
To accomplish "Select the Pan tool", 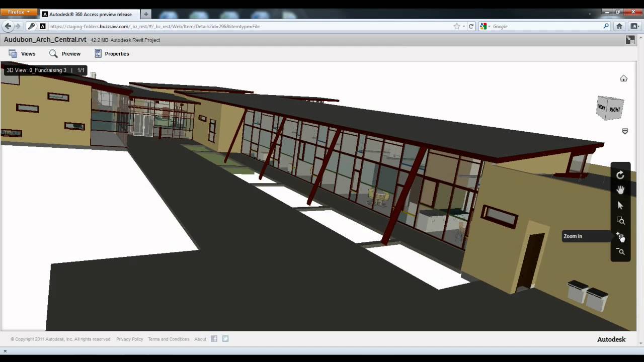I will 620,190.
